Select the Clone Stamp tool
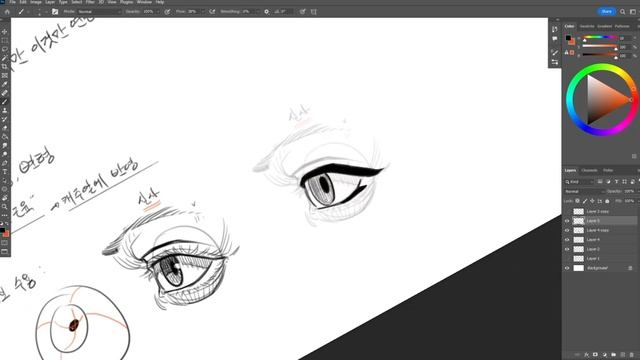The height and width of the screenshot is (360, 640). click(4, 111)
